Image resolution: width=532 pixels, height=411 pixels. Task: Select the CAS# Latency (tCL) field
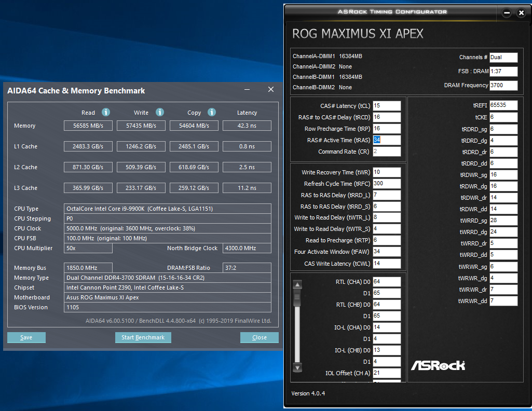click(387, 106)
